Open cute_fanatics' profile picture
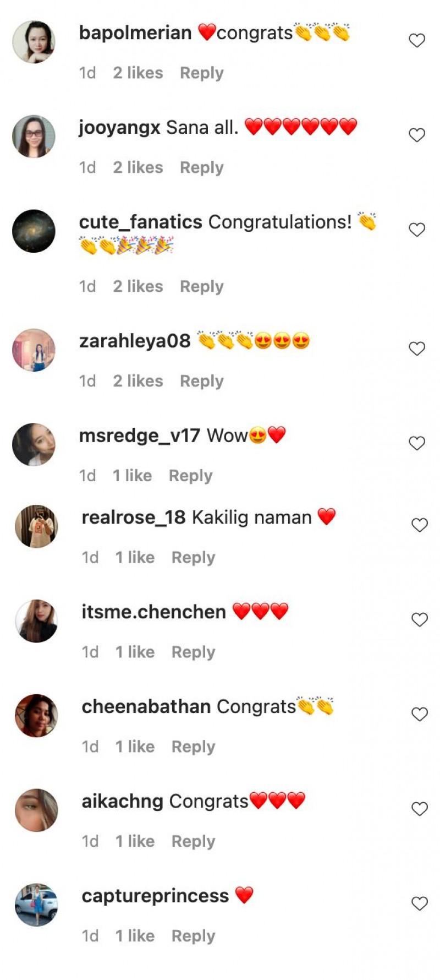This screenshot has width=440, height=980. coord(34,231)
